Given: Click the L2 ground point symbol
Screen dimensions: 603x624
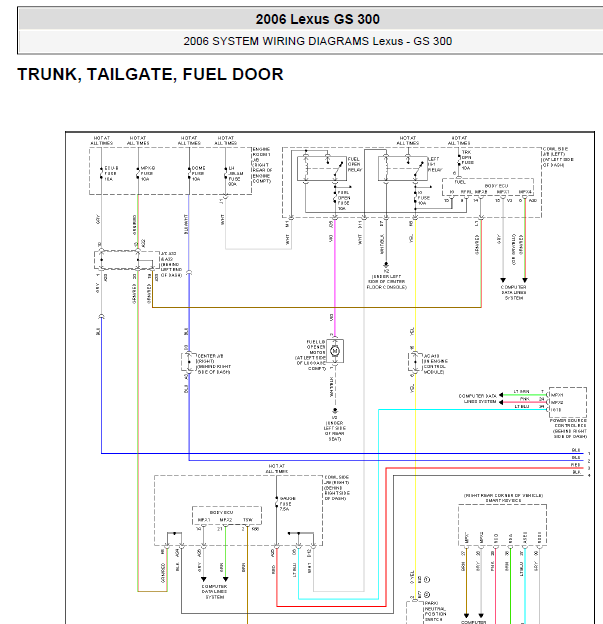Looking at the screenshot, I should [335, 411].
